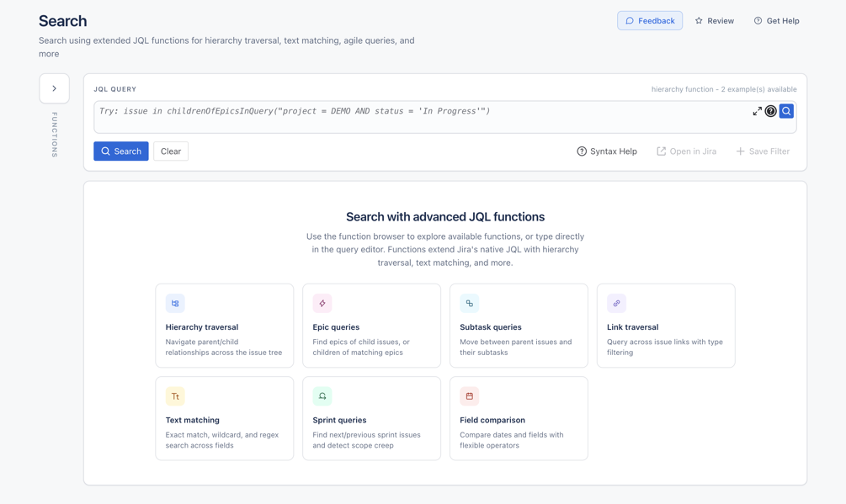Screen dimensions: 846x504
Task: Select the Link traversal chain icon
Action: point(616,304)
